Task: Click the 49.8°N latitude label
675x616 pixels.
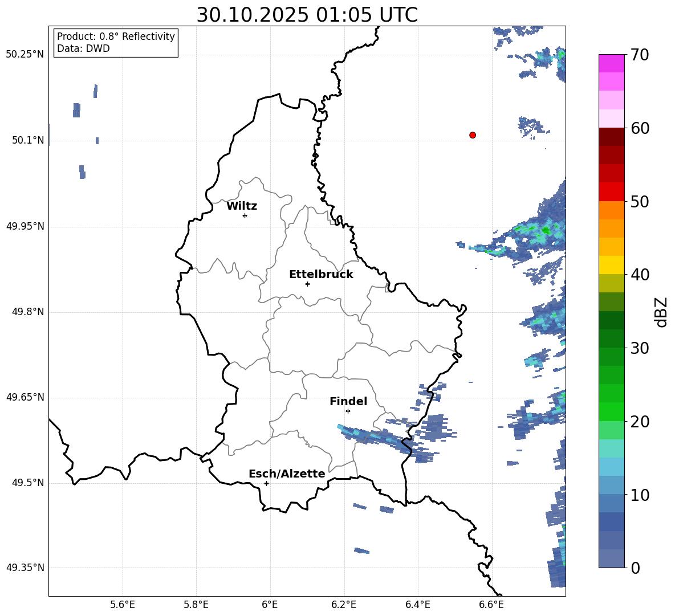Action: pos(28,312)
